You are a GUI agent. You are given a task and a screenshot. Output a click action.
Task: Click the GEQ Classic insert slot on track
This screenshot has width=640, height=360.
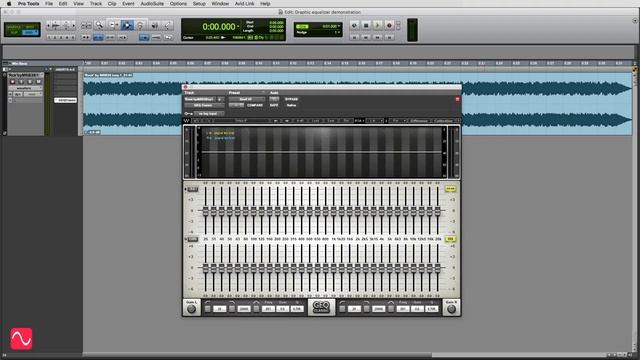pos(66,100)
